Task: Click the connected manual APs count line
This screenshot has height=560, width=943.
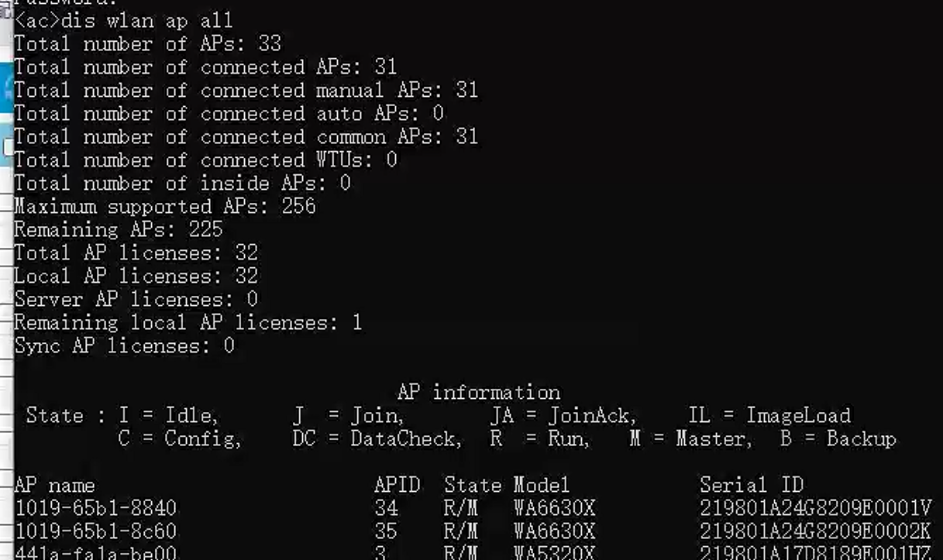Action: coord(246,91)
